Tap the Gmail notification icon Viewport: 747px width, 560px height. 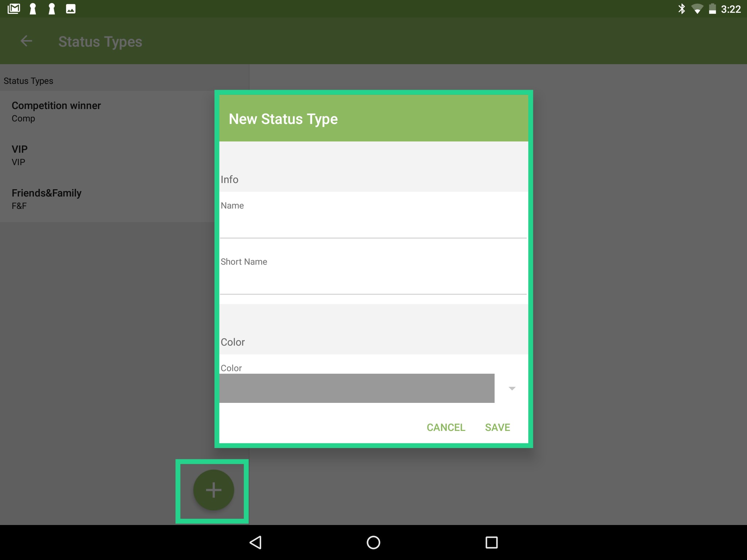pos(14,9)
